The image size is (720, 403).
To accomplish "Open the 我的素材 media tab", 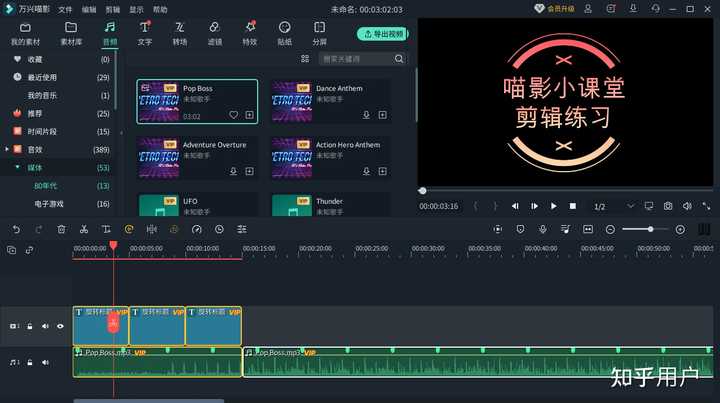I will (25, 34).
